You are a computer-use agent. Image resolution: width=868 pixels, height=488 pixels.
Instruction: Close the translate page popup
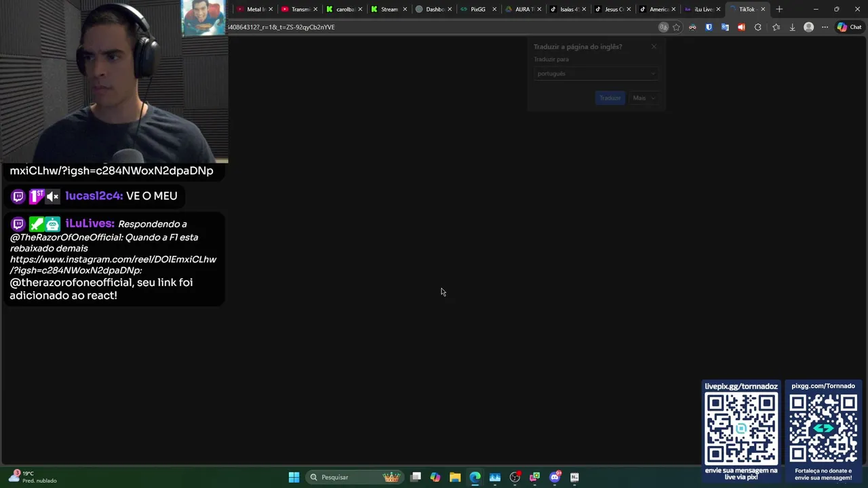click(654, 47)
